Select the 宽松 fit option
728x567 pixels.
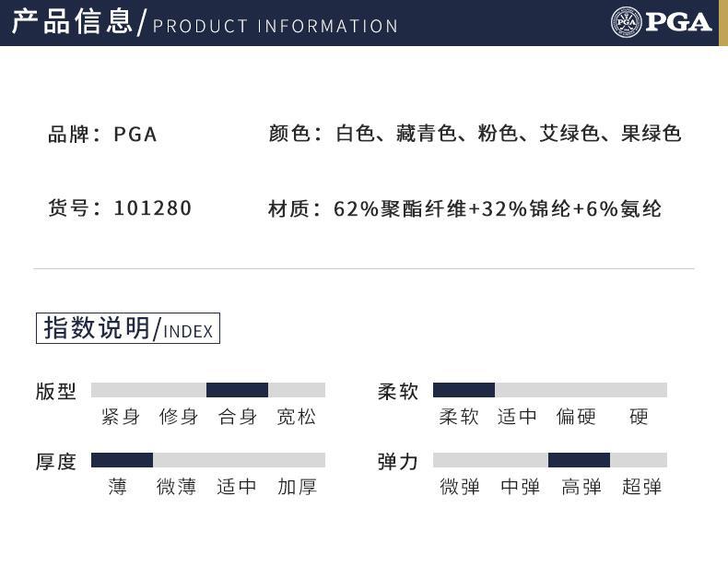(296, 417)
